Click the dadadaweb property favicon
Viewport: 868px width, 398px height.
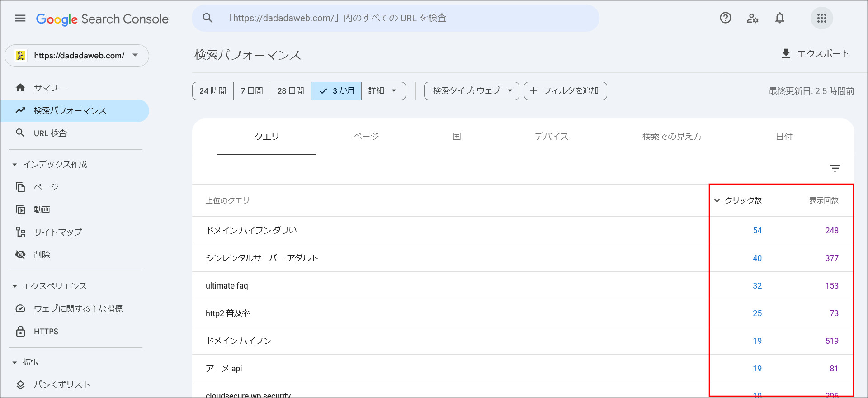(20, 56)
